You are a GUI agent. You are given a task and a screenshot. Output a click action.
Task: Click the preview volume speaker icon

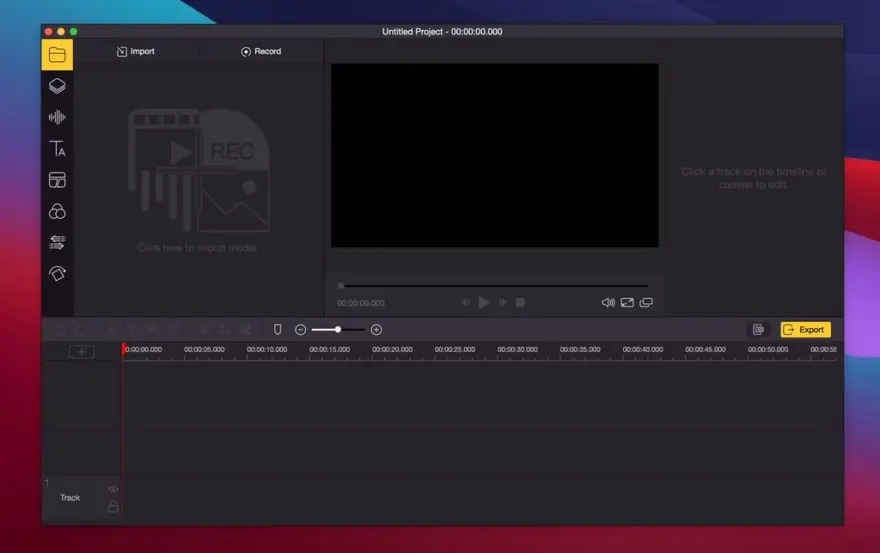(608, 303)
